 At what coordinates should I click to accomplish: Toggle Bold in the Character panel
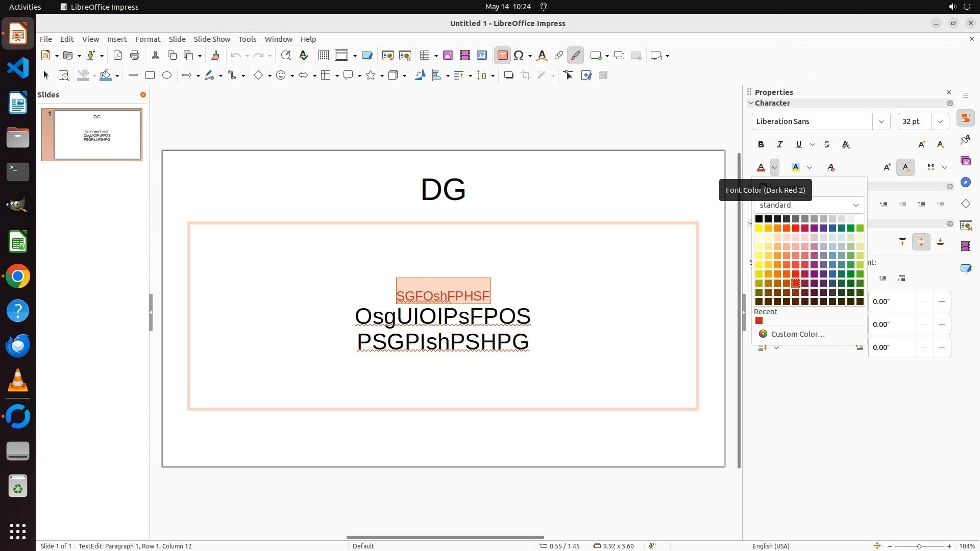761,145
